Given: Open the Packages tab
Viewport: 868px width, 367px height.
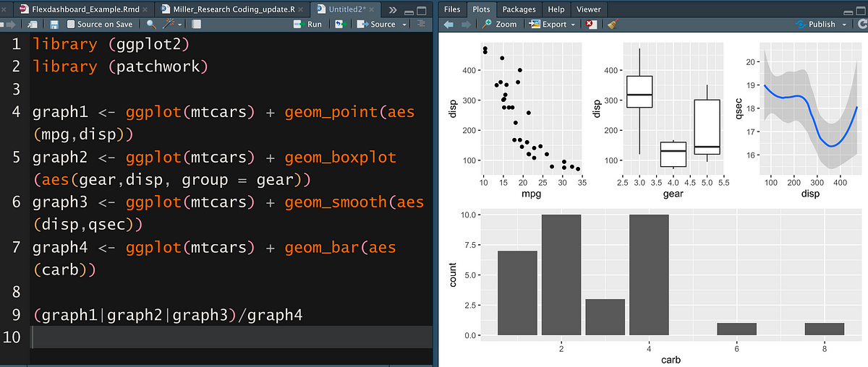Looking at the screenshot, I should (x=519, y=9).
